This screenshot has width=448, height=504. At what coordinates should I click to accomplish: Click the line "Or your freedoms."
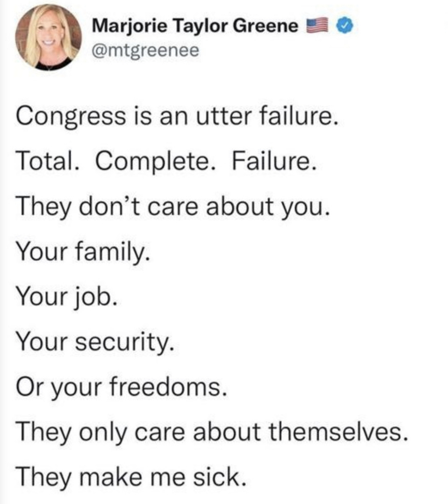[x=121, y=388]
